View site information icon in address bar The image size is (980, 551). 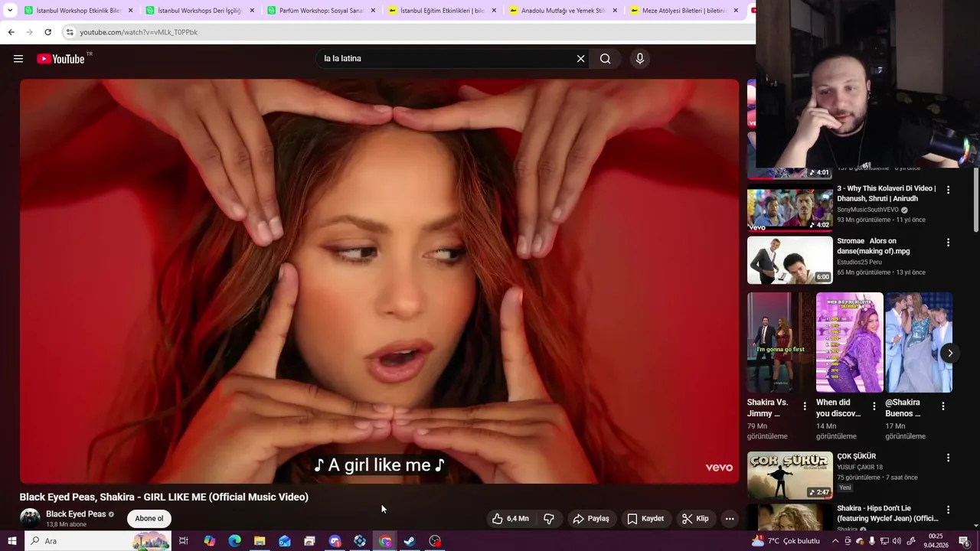click(70, 32)
